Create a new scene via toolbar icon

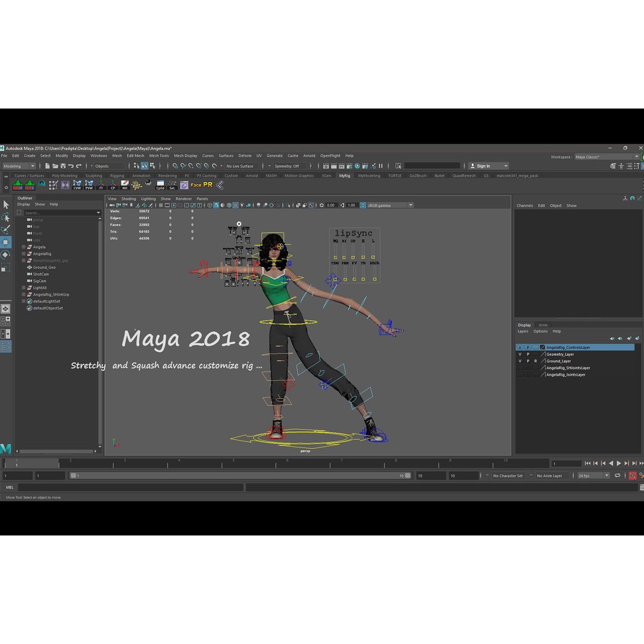[47, 166]
